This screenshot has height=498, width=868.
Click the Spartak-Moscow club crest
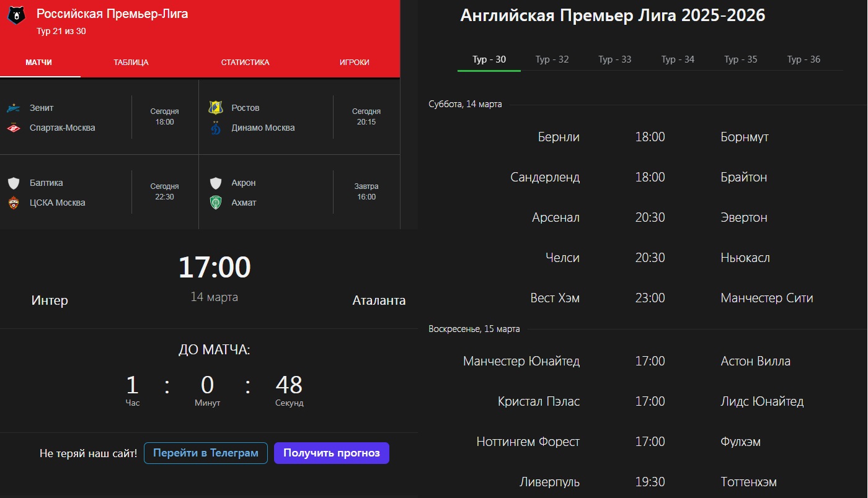14,128
